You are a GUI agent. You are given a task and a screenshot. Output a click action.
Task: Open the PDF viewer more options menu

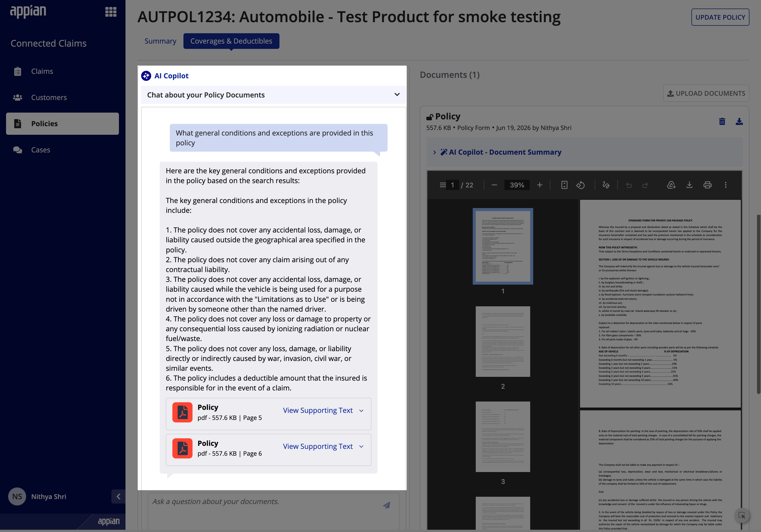click(x=725, y=185)
